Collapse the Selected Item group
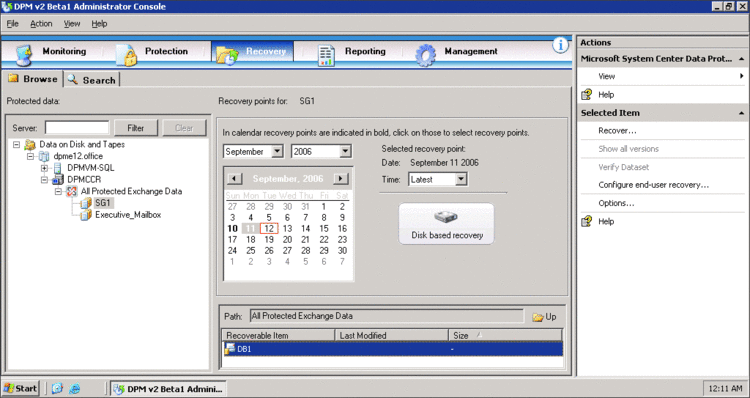This screenshot has width=750, height=398. 741,113
